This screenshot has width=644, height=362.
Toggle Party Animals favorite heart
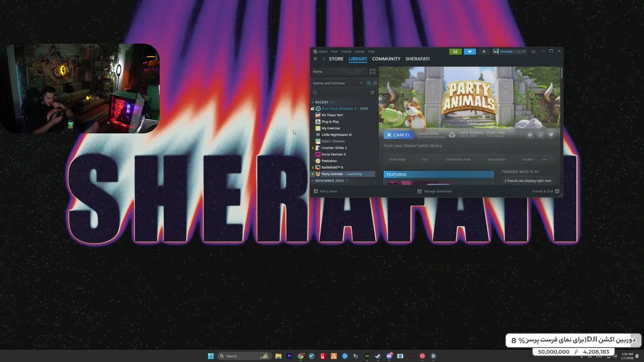tap(551, 135)
